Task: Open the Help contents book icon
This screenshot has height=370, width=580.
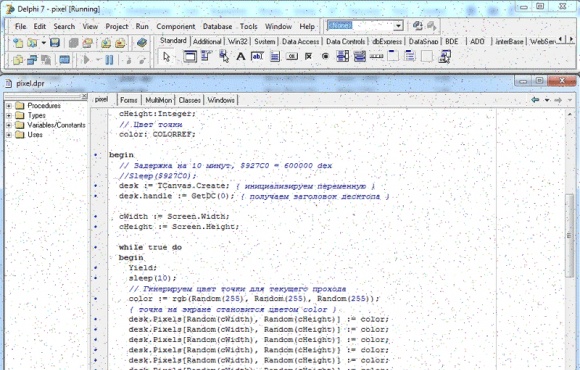Action: (142, 43)
